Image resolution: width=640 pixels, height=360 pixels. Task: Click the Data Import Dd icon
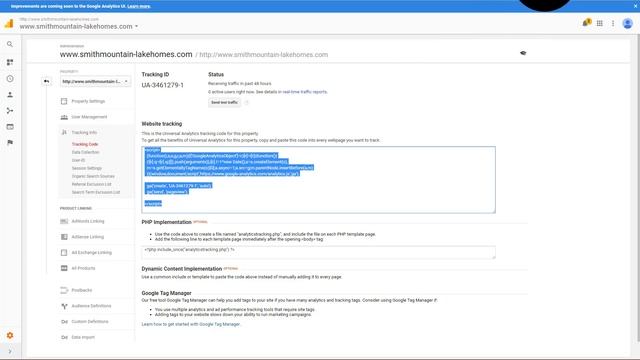pos(64,337)
